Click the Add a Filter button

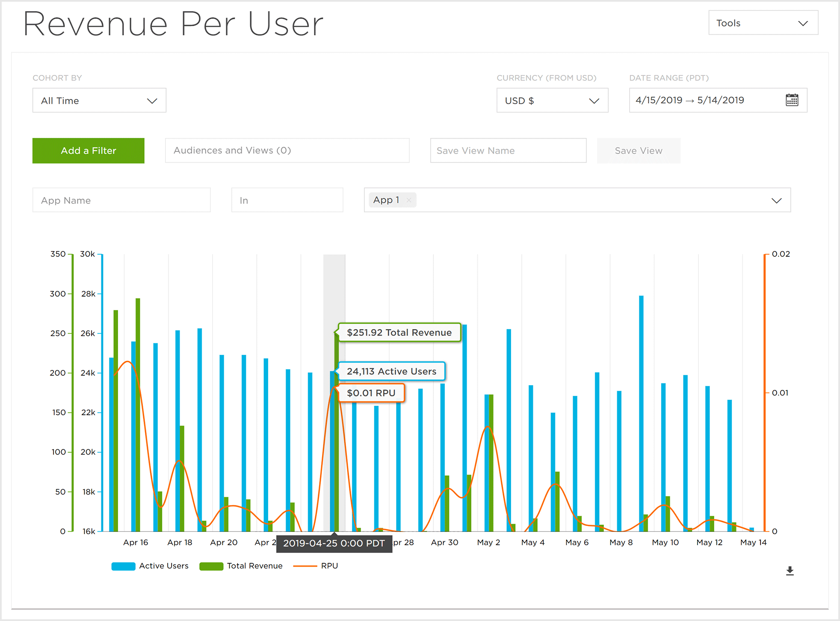pos(89,151)
